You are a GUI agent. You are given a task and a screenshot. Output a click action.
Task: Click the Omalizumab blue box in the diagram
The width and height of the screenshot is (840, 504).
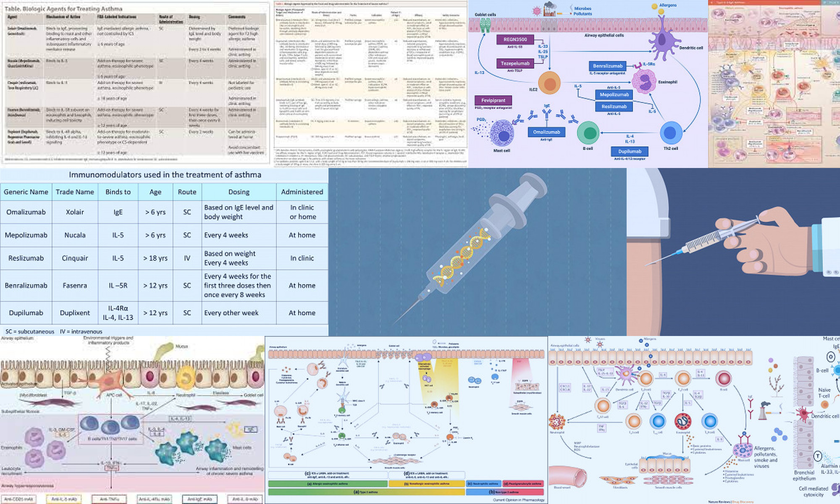[546, 132]
